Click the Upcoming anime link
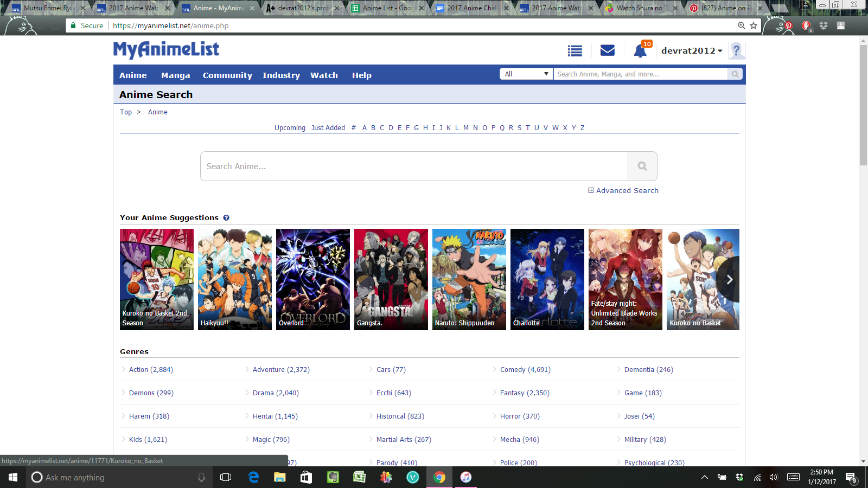 pyautogui.click(x=290, y=128)
